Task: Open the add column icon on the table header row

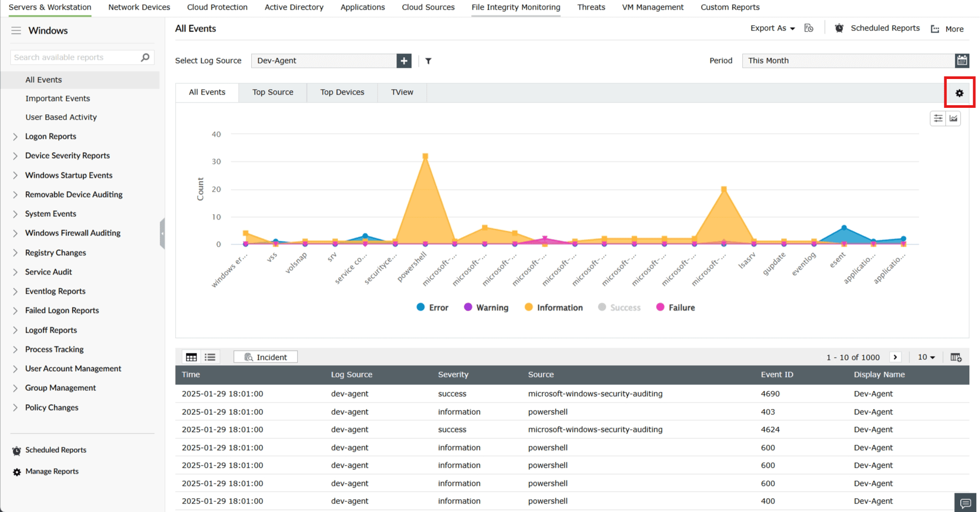Action: [x=956, y=357]
